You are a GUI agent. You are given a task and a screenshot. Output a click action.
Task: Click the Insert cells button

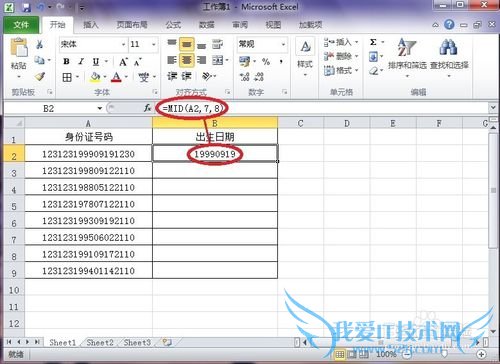pos(341,42)
